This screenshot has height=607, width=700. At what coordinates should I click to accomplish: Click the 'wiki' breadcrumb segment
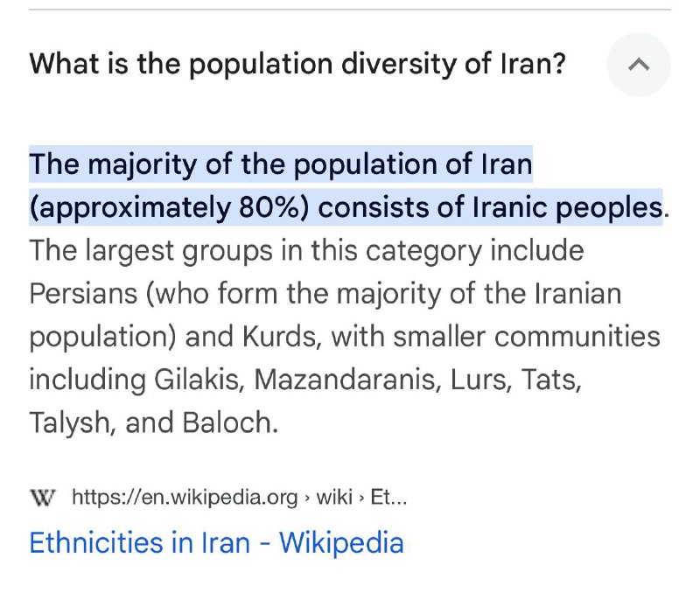tap(334, 497)
